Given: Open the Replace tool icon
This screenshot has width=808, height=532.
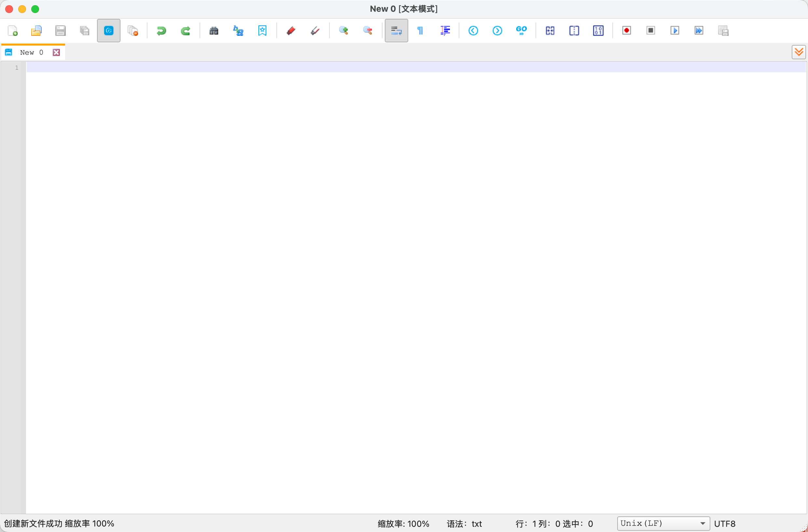Looking at the screenshot, I should tap(238, 31).
